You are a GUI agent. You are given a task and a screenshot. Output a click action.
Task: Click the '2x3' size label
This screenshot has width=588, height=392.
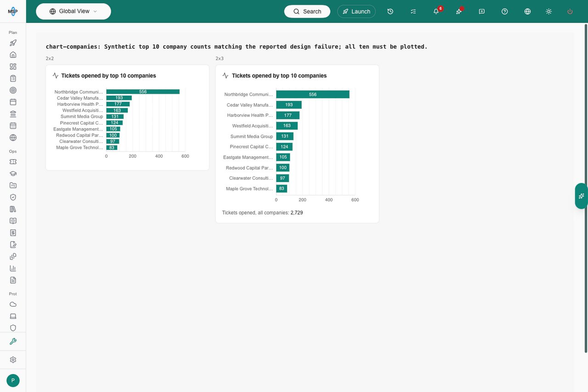[x=219, y=59]
